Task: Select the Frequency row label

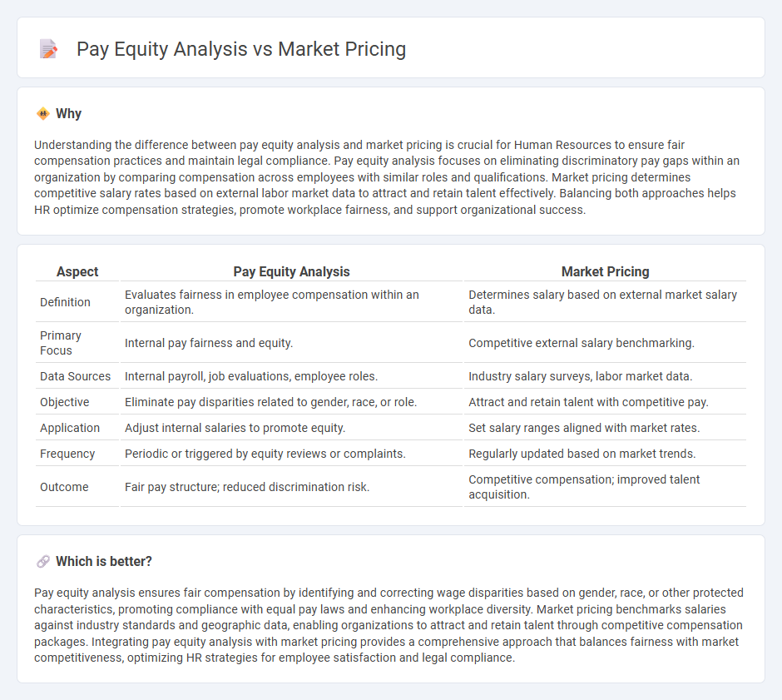Action: point(67,454)
